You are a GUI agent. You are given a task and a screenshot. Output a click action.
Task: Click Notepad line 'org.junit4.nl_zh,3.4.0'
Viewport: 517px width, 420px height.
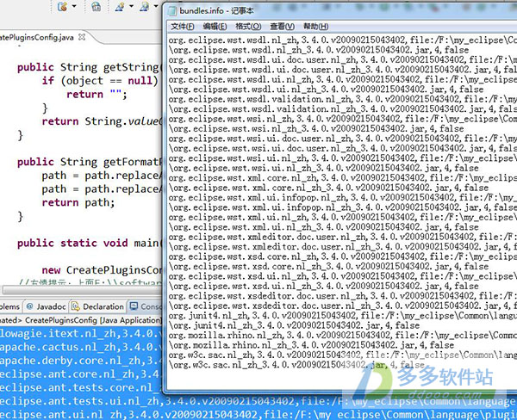343,316
